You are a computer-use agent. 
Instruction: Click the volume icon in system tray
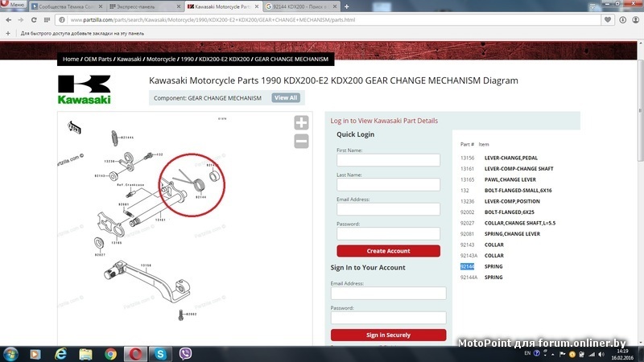[601, 354]
